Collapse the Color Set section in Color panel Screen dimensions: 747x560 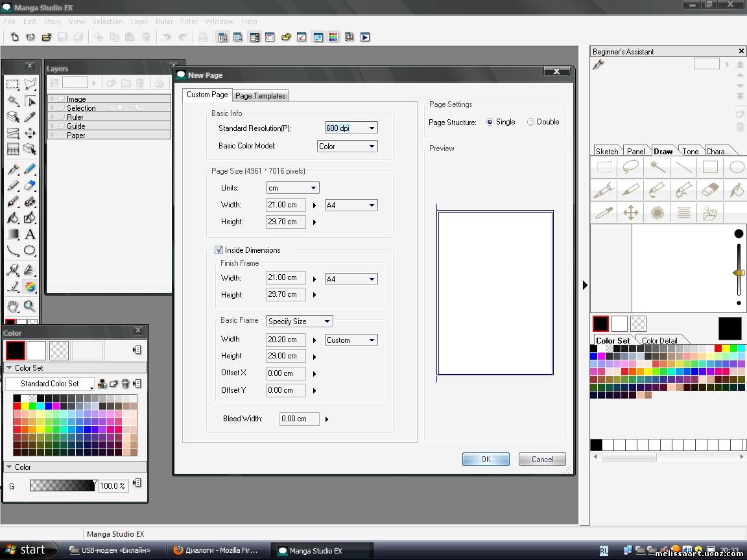[9, 368]
